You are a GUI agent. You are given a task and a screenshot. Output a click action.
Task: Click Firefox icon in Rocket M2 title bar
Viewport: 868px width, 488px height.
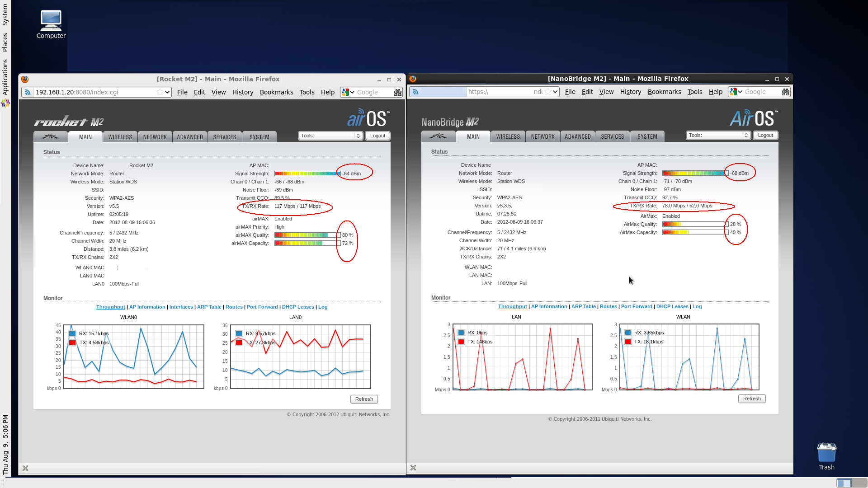click(x=25, y=79)
